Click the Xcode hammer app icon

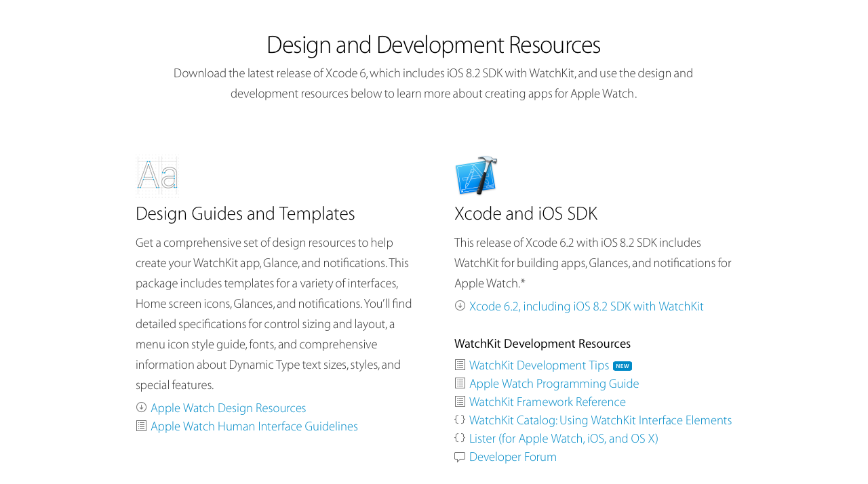click(476, 176)
